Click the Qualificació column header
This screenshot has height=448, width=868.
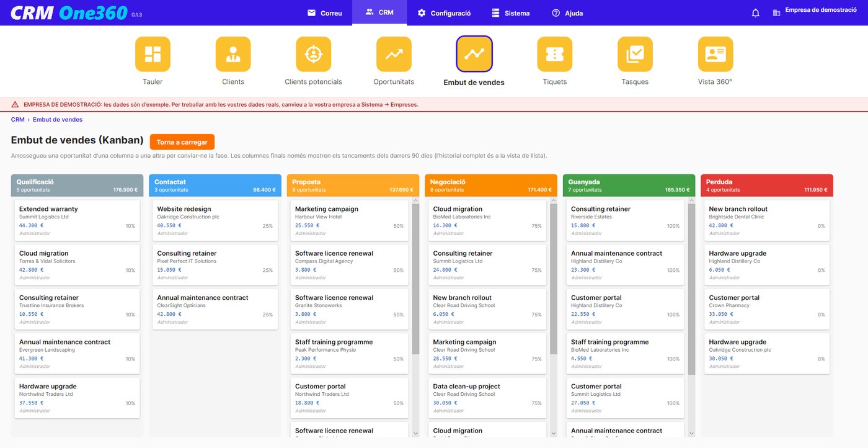(77, 186)
